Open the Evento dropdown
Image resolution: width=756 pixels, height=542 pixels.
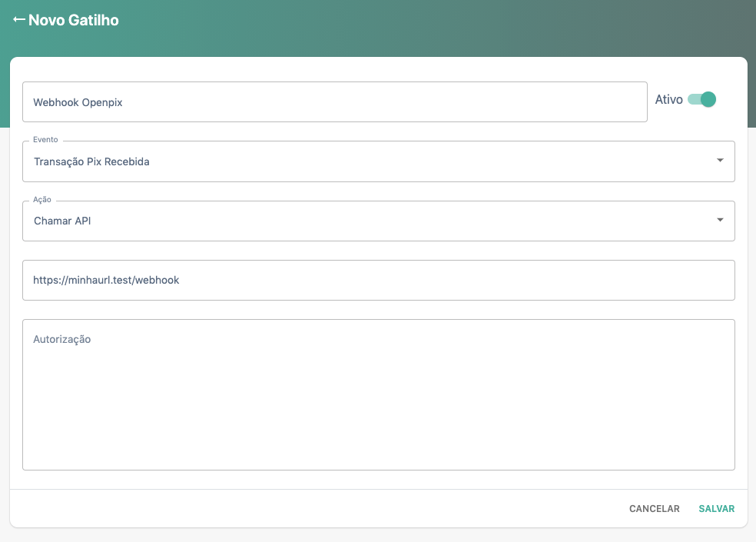point(378,161)
